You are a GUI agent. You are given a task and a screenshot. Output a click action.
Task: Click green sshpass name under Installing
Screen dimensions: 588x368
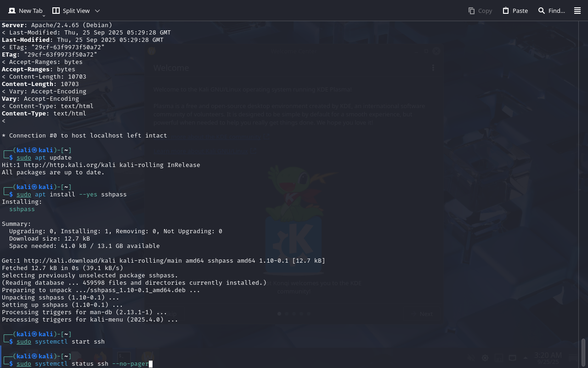(x=22, y=209)
